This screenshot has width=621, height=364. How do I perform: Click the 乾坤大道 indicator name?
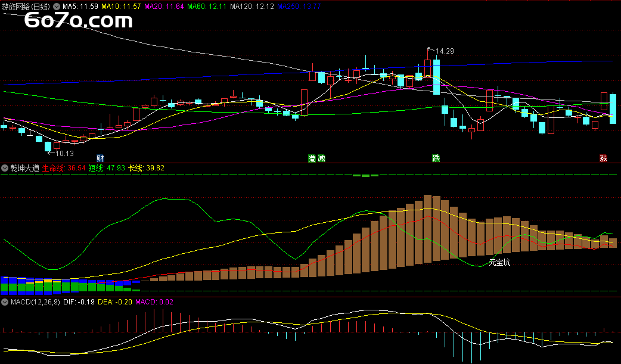tap(25, 168)
